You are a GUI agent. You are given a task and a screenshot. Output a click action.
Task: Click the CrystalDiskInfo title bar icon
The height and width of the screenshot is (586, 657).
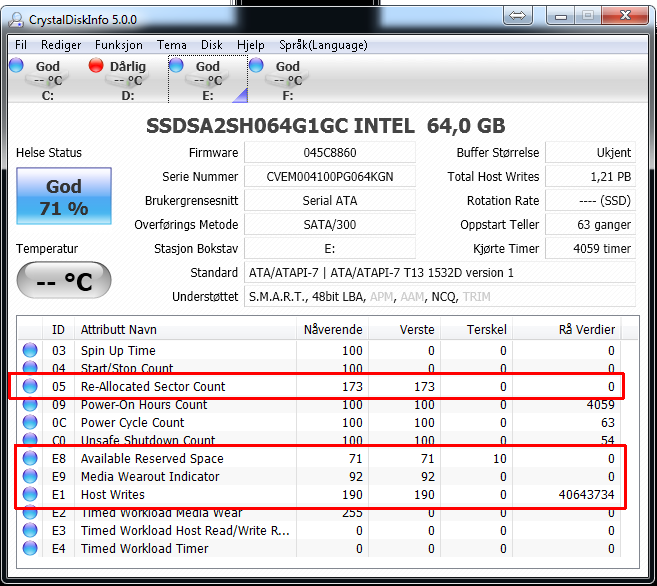(x=16, y=20)
